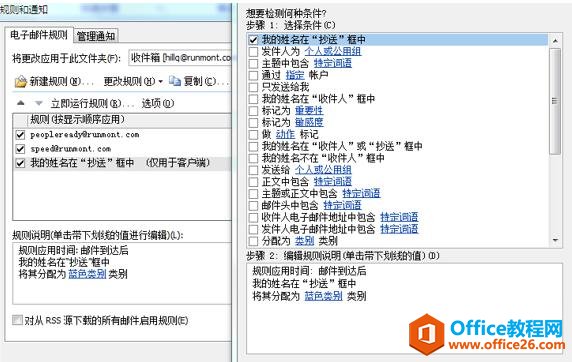Click 特定词语 link after 主题或正文中包含
This screenshot has height=362, width=572.
361,193
